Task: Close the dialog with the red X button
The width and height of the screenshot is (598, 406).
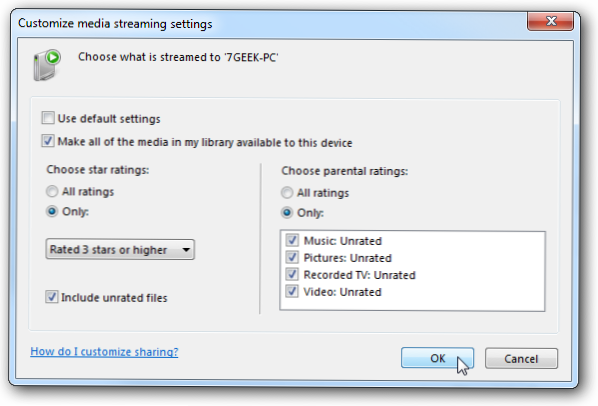Action: pos(550,21)
